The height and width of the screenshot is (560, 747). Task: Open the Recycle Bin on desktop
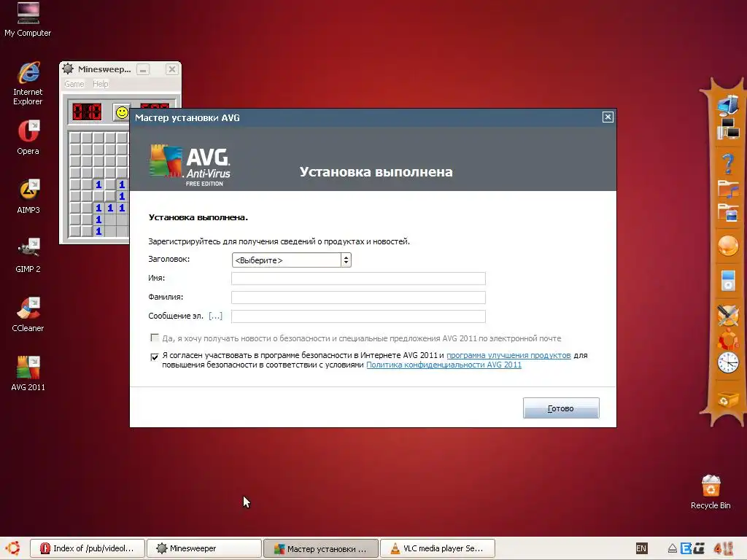tap(711, 492)
